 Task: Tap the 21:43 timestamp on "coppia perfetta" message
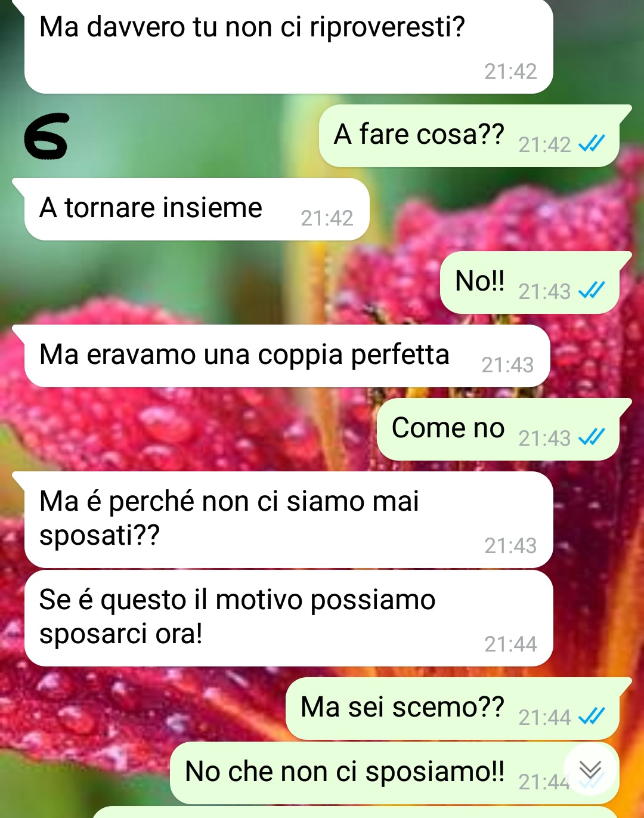(x=507, y=365)
